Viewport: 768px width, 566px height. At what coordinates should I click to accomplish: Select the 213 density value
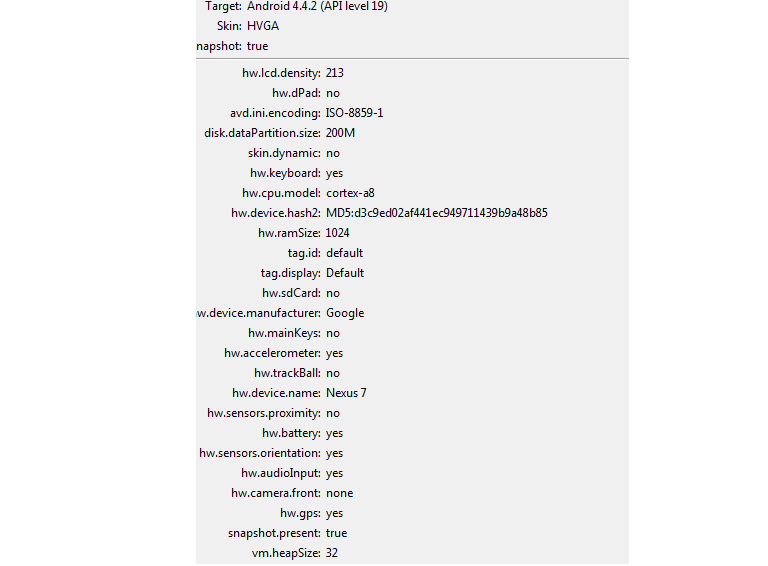pyautogui.click(x=335, y=73)
